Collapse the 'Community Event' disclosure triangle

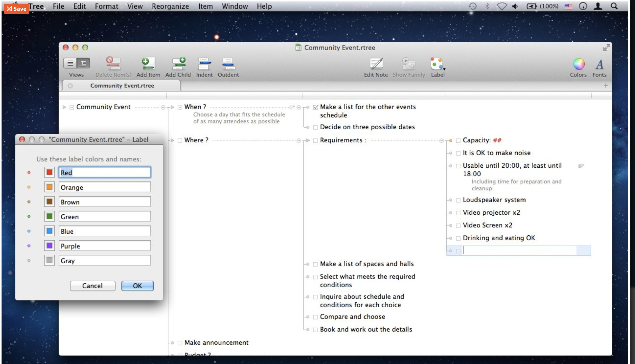[x=64, y=107]
